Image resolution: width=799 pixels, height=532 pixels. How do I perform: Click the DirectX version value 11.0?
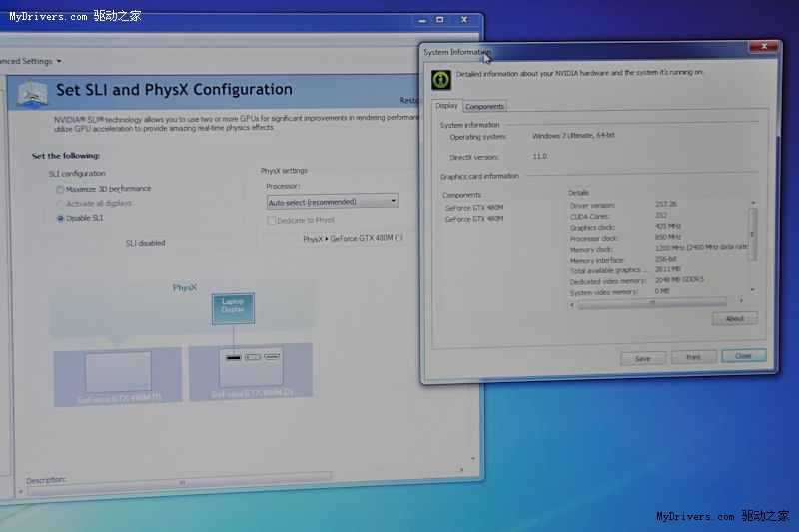point(540,157)
